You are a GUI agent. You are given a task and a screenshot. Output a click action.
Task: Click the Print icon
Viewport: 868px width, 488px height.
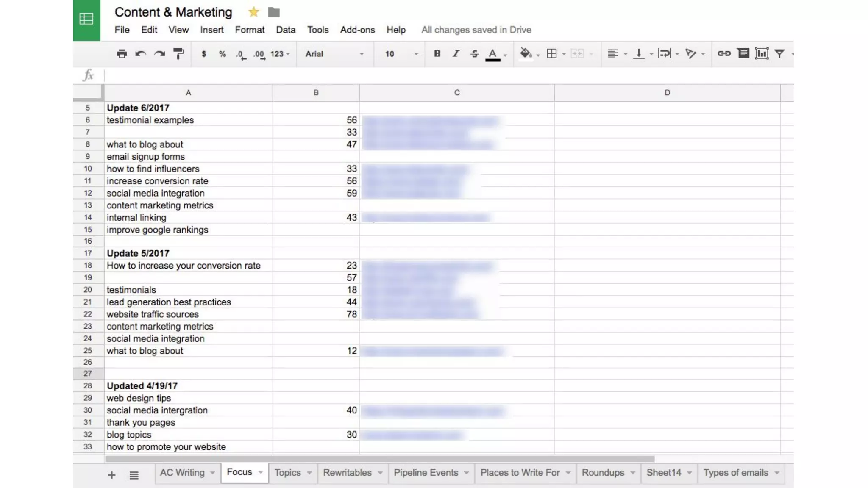(122, 54)
